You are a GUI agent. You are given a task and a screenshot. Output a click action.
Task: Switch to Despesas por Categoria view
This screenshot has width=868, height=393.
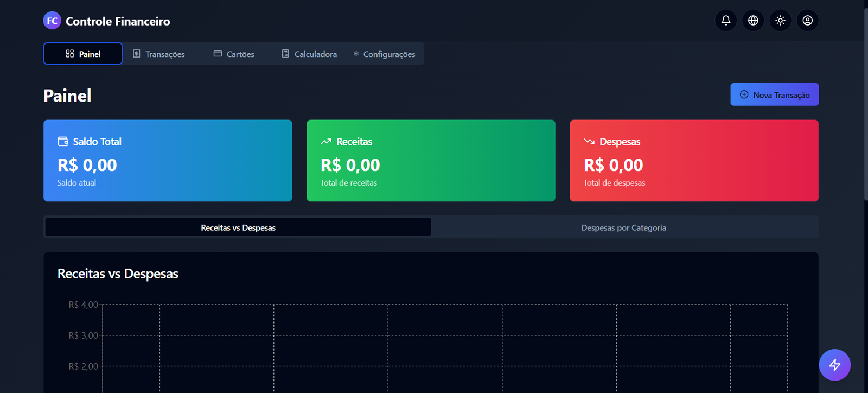(623, 227)
